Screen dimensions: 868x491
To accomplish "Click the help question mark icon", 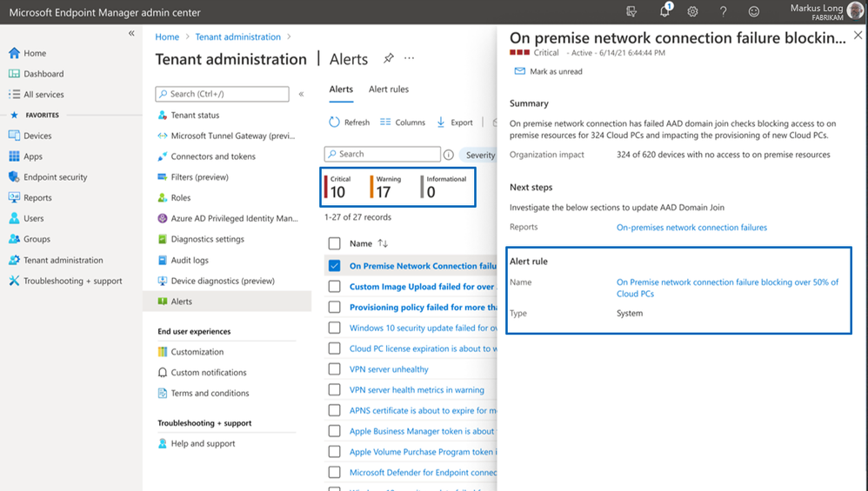I will [x=723, y=11].
